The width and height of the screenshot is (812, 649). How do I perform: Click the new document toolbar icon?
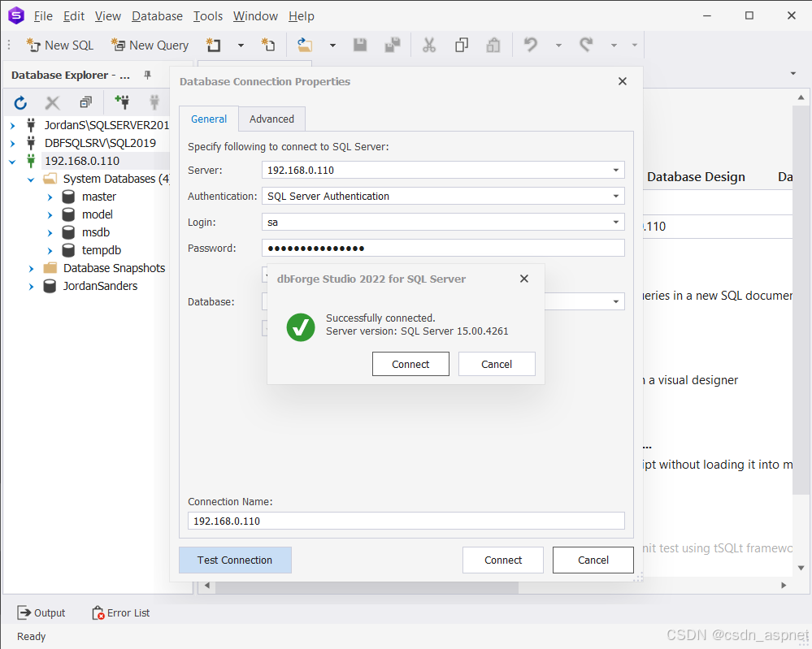[213, 45]
